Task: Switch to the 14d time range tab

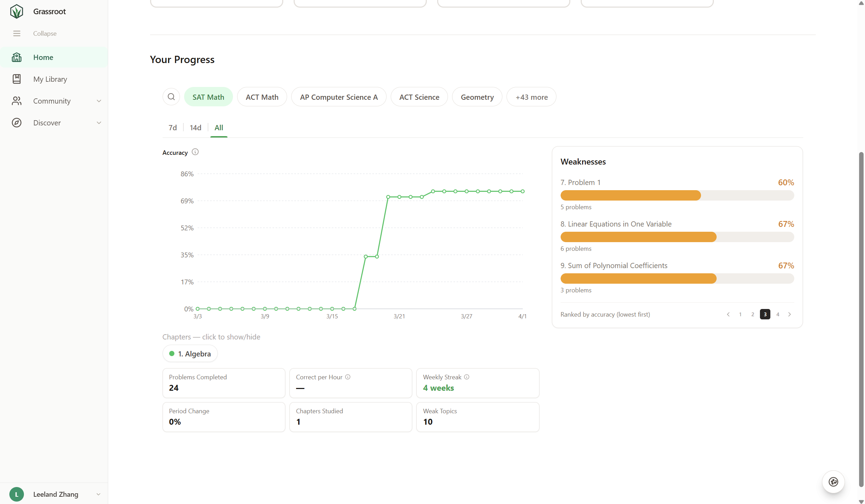Action: [x=196, y=127]
